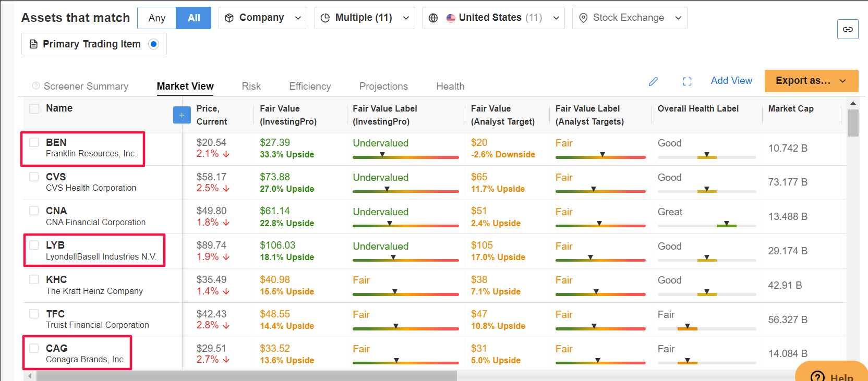The height and width of the screenshot is (381, 868).
Task: Click the horizontal scrollbar thumb
Action: 246,376
